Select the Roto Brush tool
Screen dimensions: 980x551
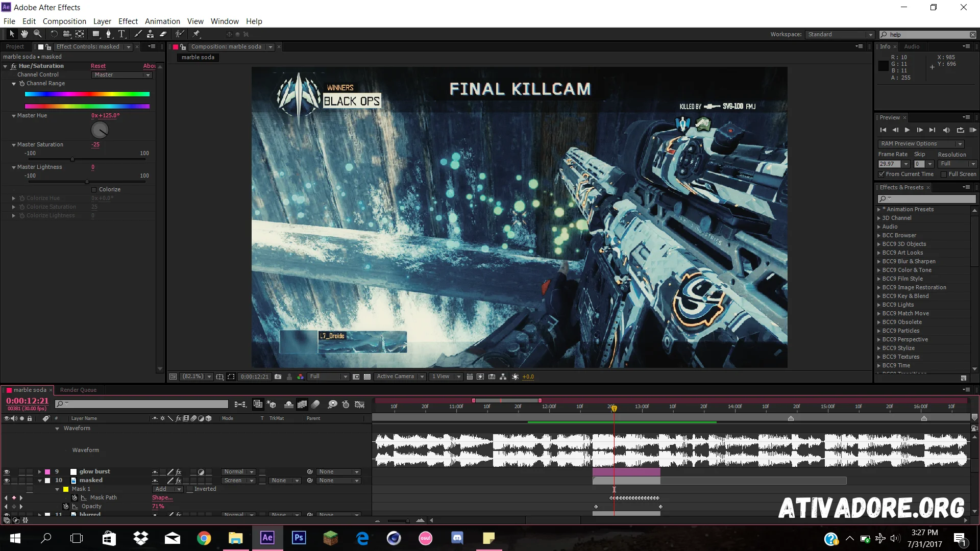[x=180, y=34]
